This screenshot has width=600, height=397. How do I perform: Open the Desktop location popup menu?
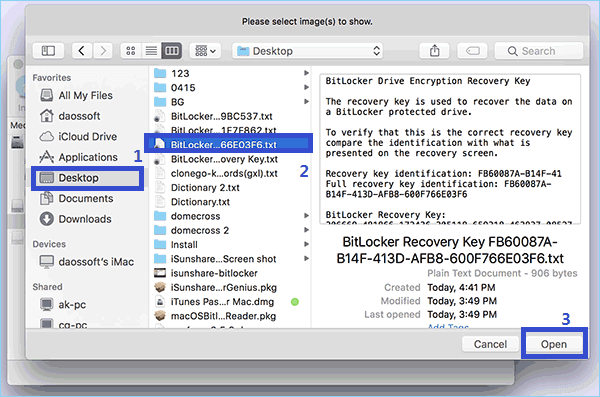(308, 51)
